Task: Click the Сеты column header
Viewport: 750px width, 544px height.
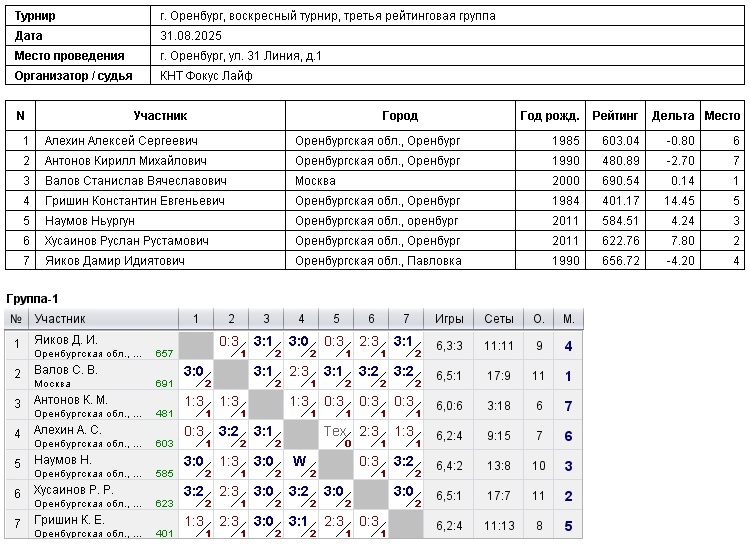Action: 499,319
